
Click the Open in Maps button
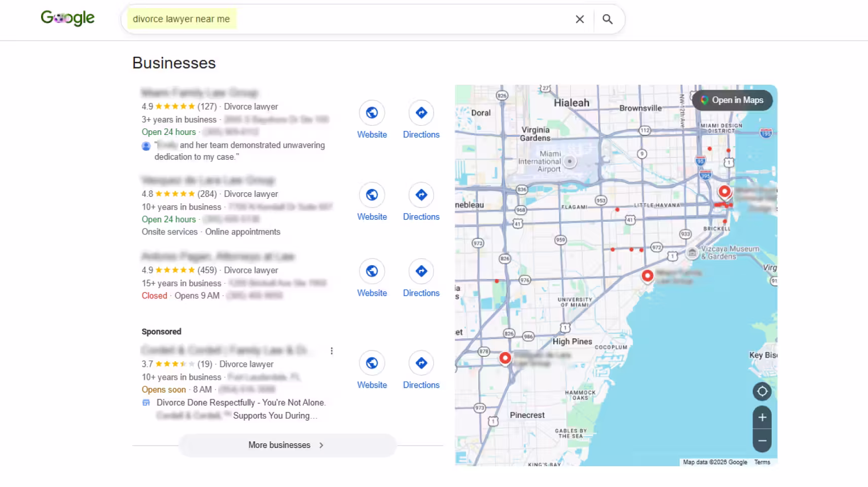(x=733, y=100)
